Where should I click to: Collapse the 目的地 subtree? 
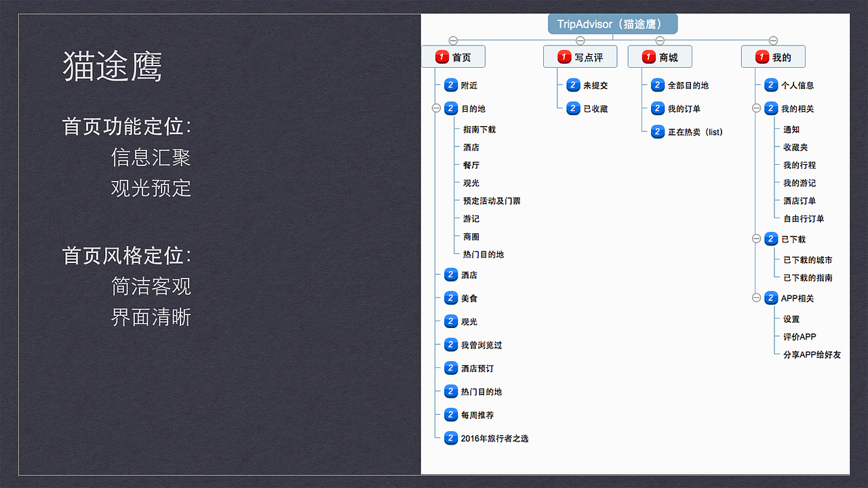[x=436, y=108]
